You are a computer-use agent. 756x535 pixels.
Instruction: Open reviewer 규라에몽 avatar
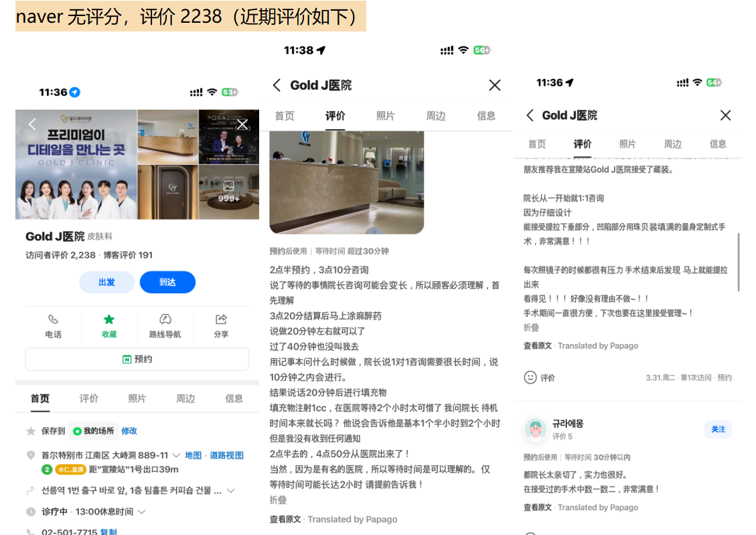pyautogui.click(x=535, y=429)
